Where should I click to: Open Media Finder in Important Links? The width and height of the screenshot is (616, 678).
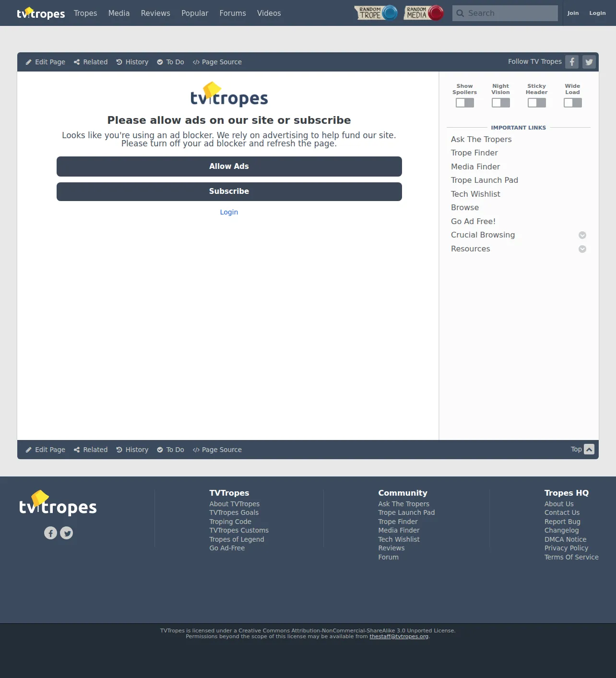[x=475, y=167]
